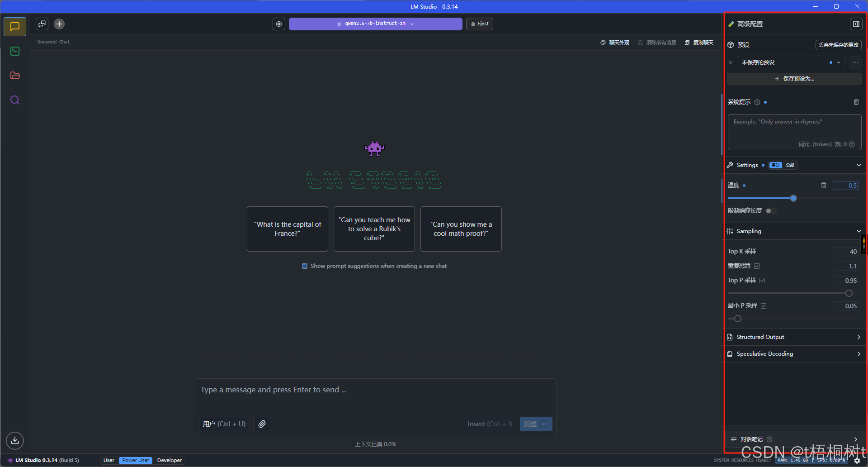Screen dimensions: 868x467
Task: Click token count help icon
Action: (x=852, y=144)
